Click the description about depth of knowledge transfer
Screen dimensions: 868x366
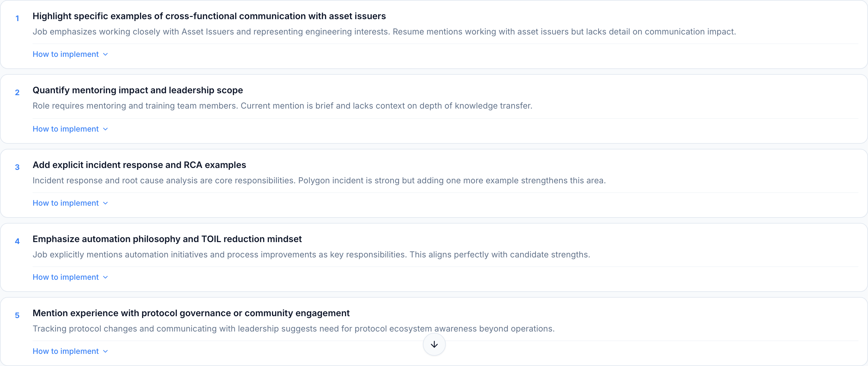click(x=282, y=106)
